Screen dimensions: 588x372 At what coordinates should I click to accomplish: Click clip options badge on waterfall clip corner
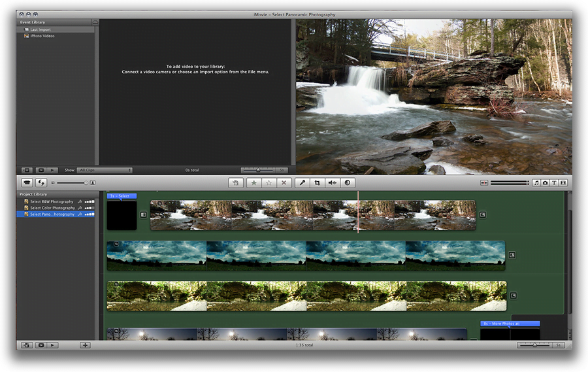[159, 203]
